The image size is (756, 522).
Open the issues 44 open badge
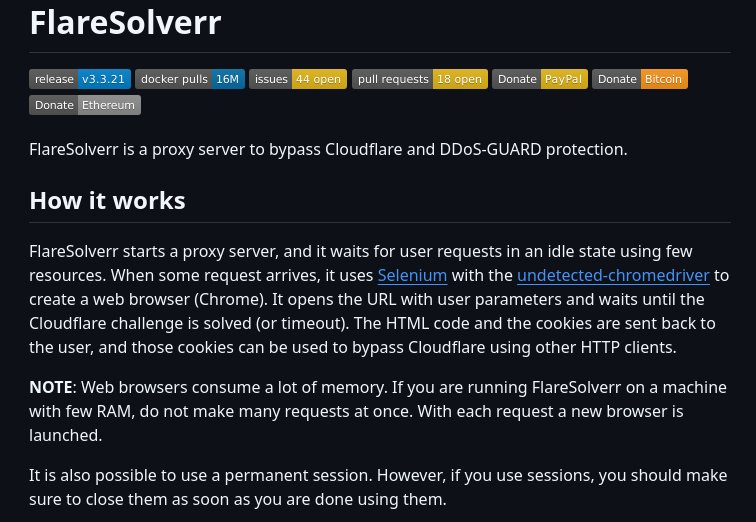click(x=298, y=79)
